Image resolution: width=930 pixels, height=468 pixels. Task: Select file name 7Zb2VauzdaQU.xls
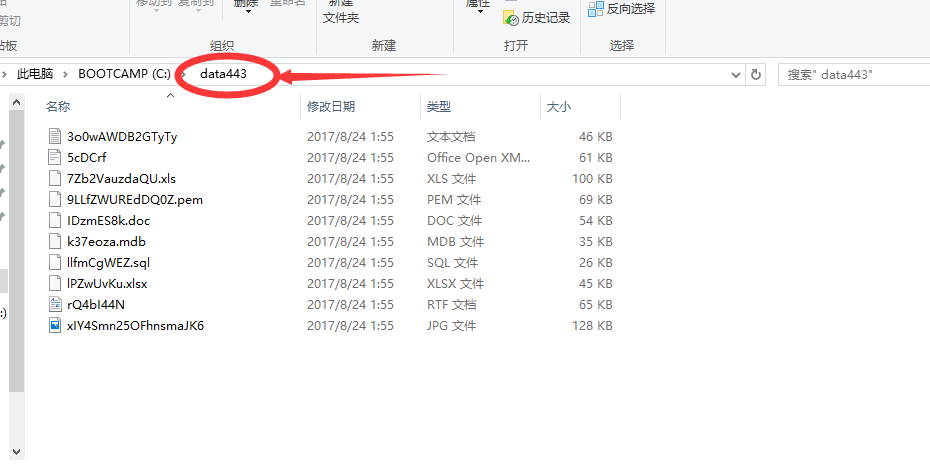coord(122,179)
